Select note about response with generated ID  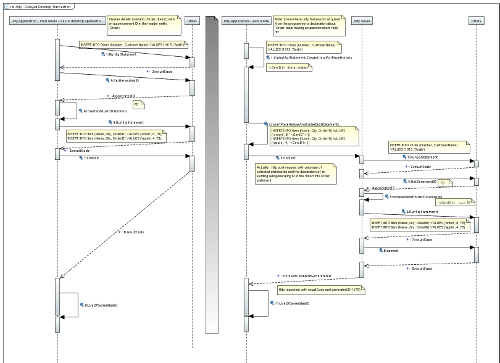(x=321, y=290)
